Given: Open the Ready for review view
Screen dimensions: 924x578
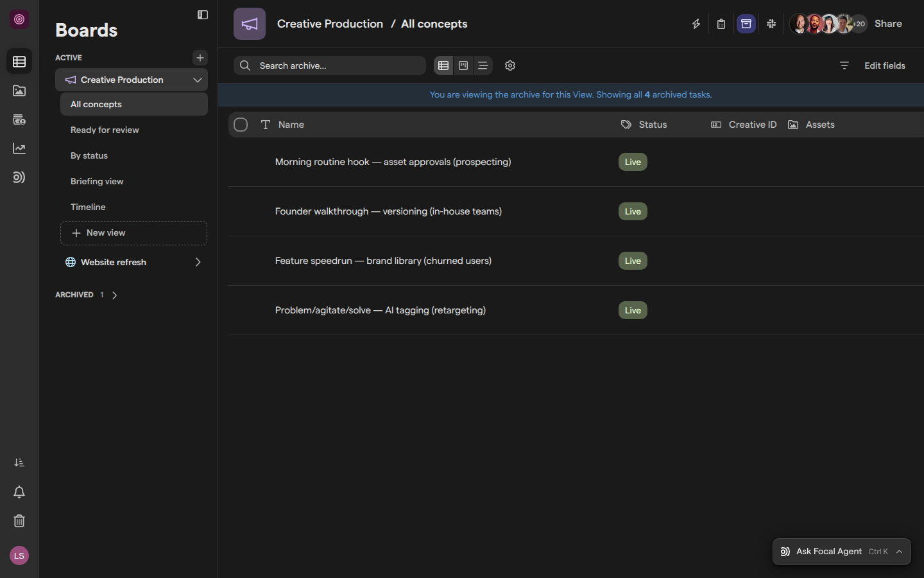Looking at the screenshot, I should point(134,130).
